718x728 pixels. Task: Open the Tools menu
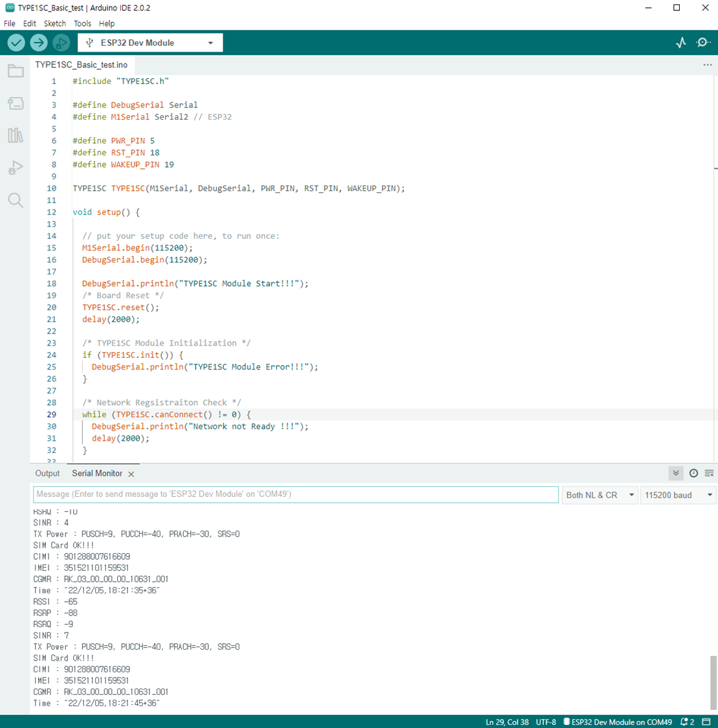[82, 23]
